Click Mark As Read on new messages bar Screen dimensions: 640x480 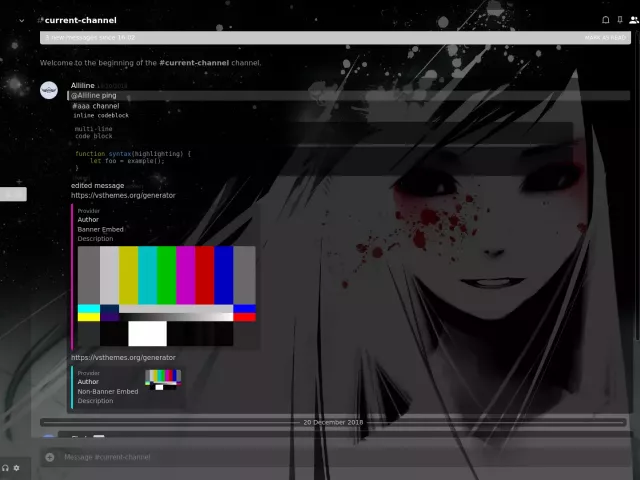(x=605, y=38)
